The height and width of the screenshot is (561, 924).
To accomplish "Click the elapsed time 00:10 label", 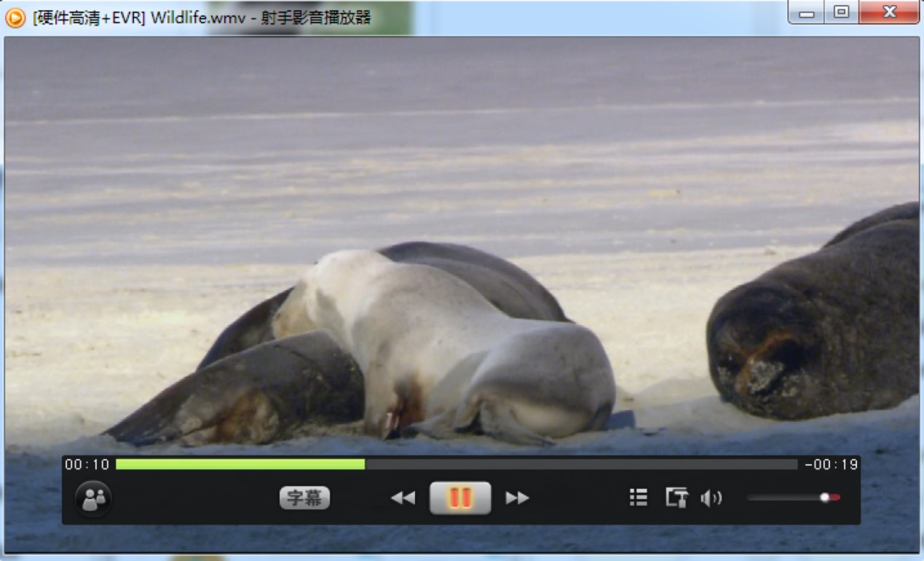I will pos(87,465).
